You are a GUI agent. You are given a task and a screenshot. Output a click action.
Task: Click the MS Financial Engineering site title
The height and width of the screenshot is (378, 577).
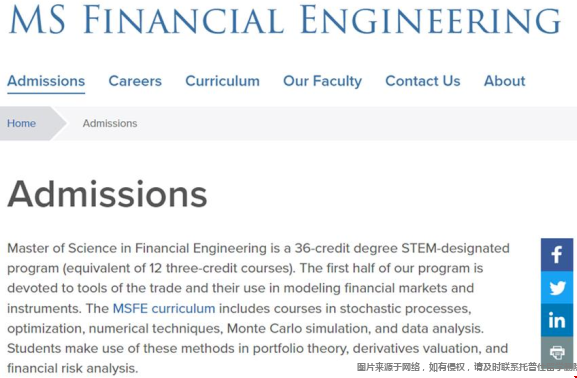[x=285, y=19]
